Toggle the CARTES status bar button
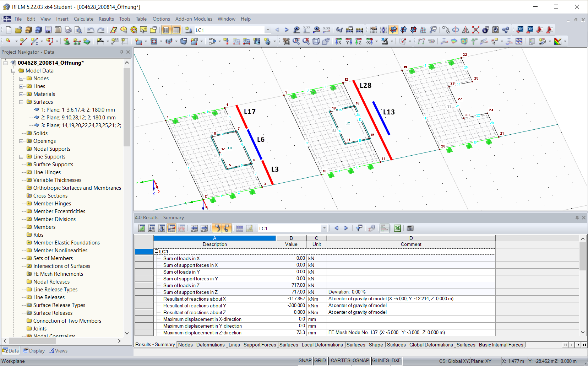The height and width of the screenshot is (366, 588). click(340, 361)
